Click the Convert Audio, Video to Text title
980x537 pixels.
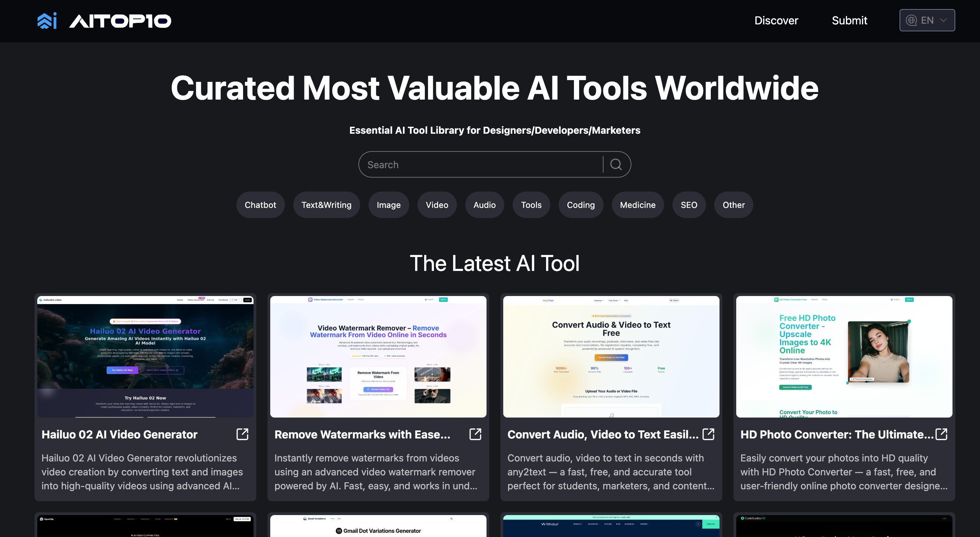[603, 434]
